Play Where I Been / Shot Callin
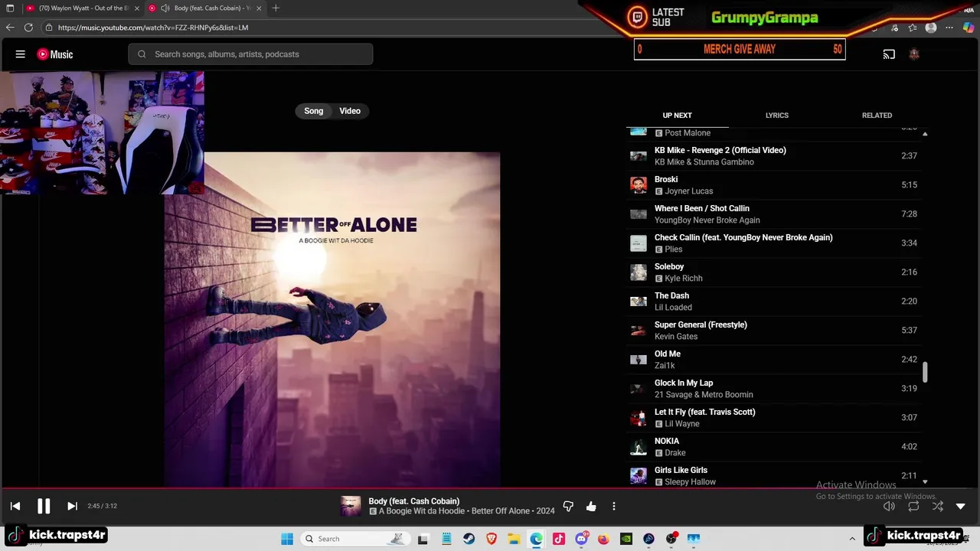The image size is (980, 551). (773, 214)
